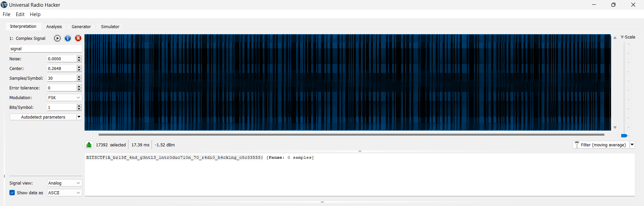Click the filter funnel icon
The height and width of the screenshot is (206, 644).
click(x=577, y=145)
